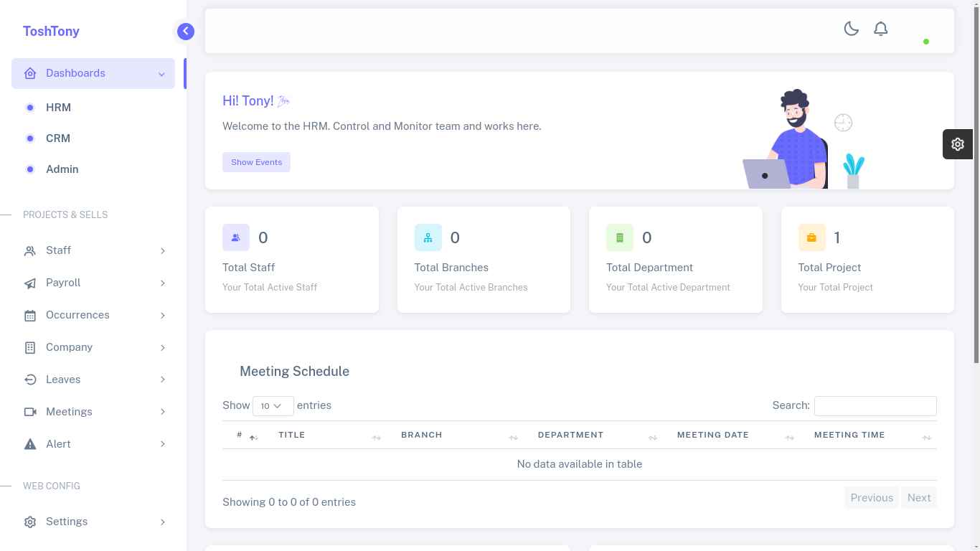Collapse sidebar with the round arrow button
The width and height of the screenshot is (980, 551).
185,31
